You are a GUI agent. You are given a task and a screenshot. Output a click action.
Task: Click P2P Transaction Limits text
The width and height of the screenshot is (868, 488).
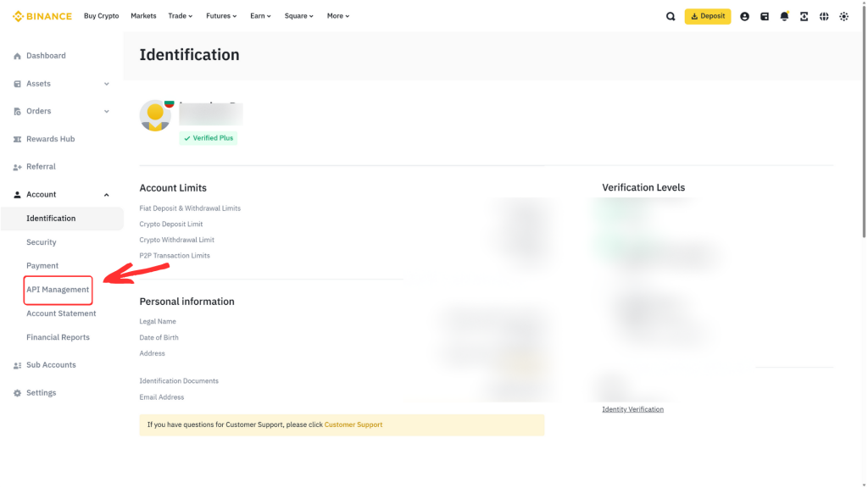point(175,256)
